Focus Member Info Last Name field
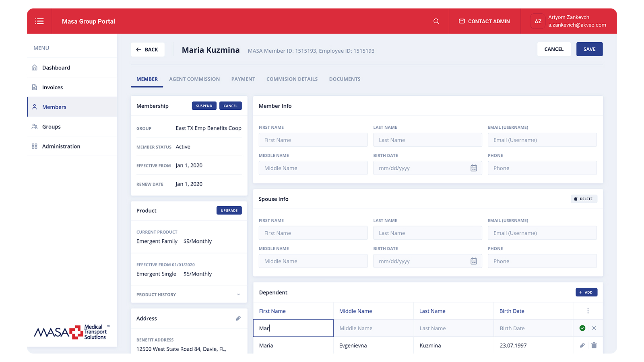644x362 pixels. [427, 140]
